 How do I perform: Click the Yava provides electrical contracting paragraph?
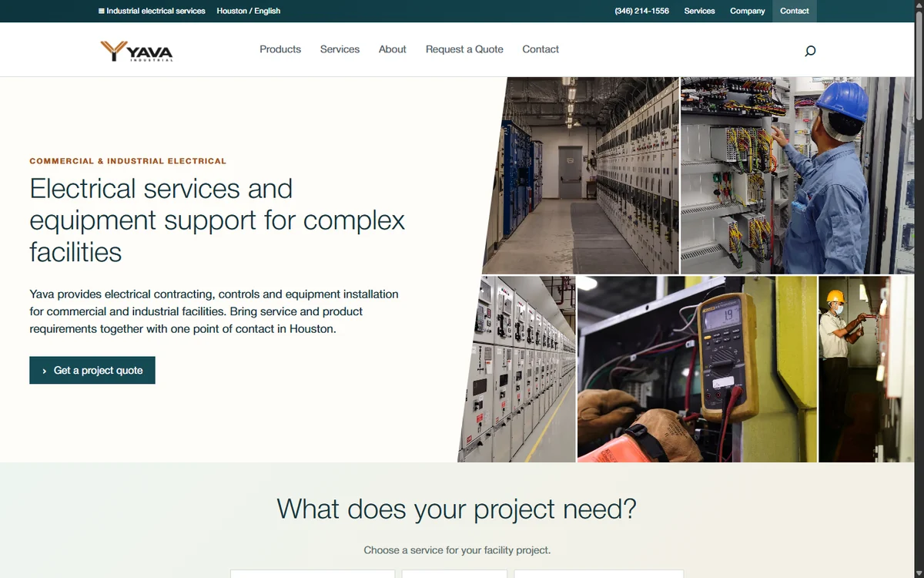tap(214, 311)
